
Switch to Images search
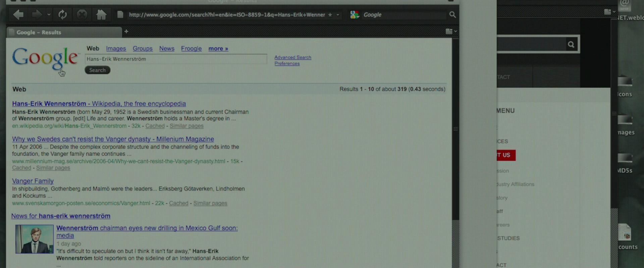(116, 49)
